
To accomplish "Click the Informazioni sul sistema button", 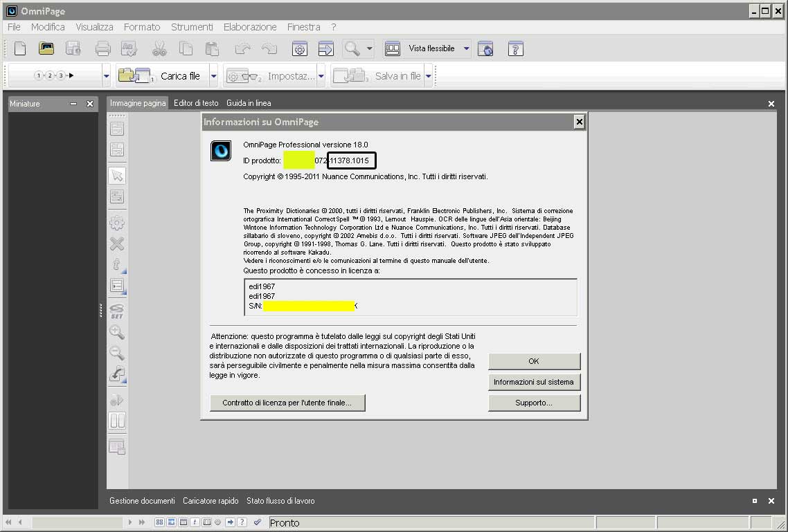I will [534, 382].
